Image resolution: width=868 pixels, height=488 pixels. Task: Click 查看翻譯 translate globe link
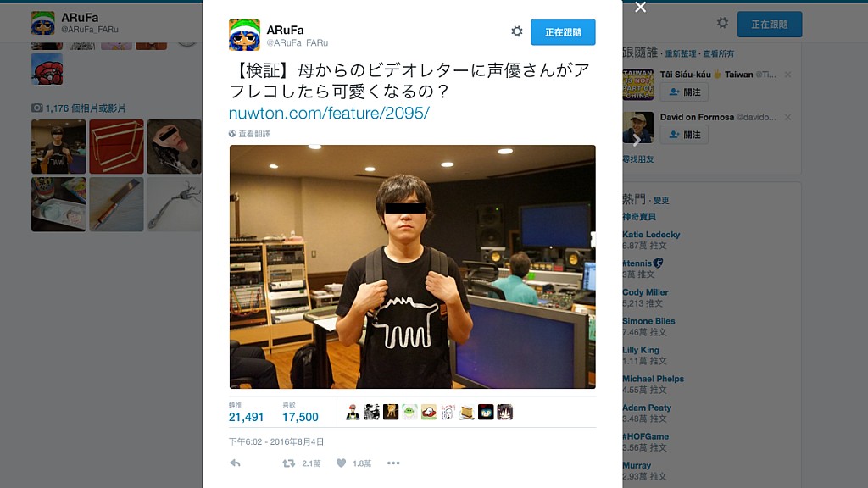pyautogui.click(x=250, y=133)
